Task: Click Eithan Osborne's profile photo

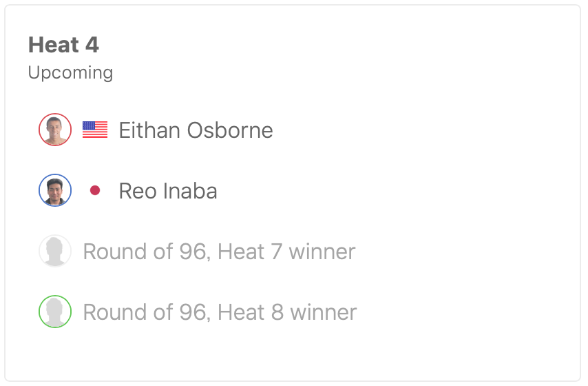Action: (55, 130)
